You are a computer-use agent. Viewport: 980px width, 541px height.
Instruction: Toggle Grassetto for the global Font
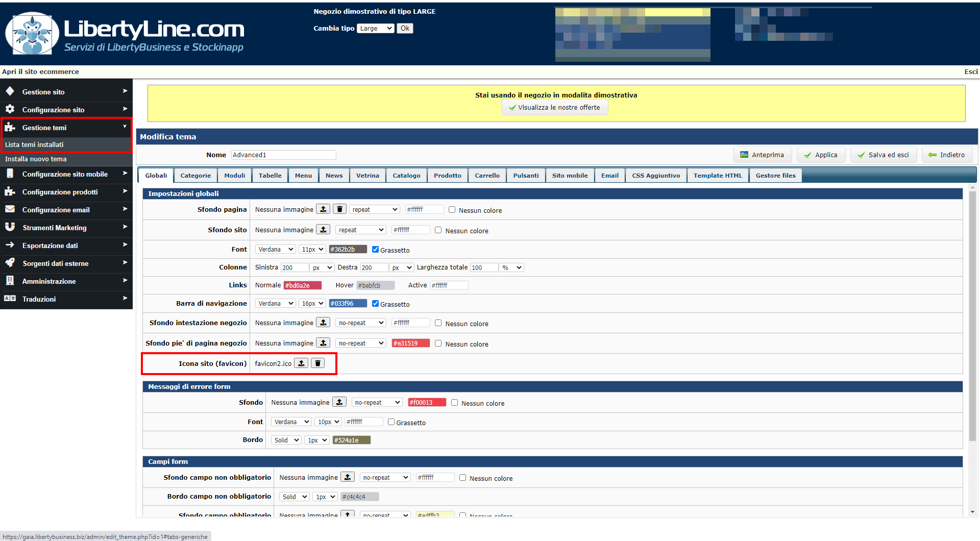tap(375, 250)
